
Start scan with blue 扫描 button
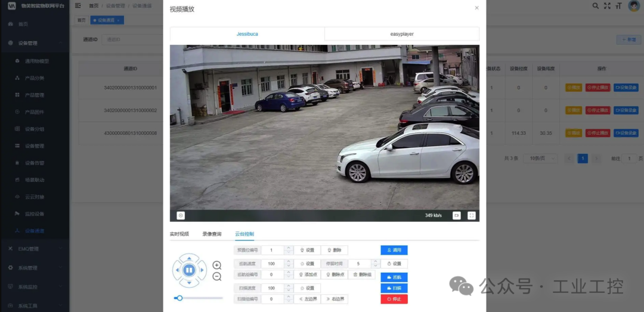click(x=394, y=288)
